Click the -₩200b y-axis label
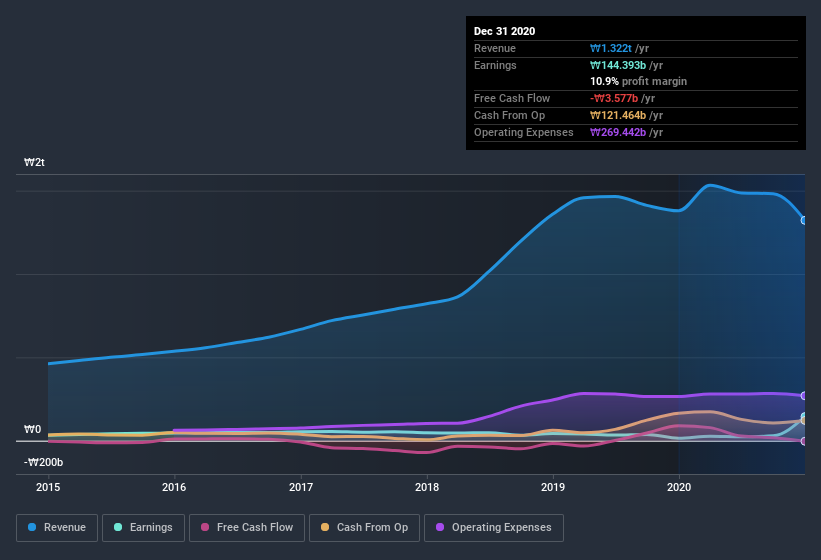This screenshot has width=821, height=560. click(43, 462)
